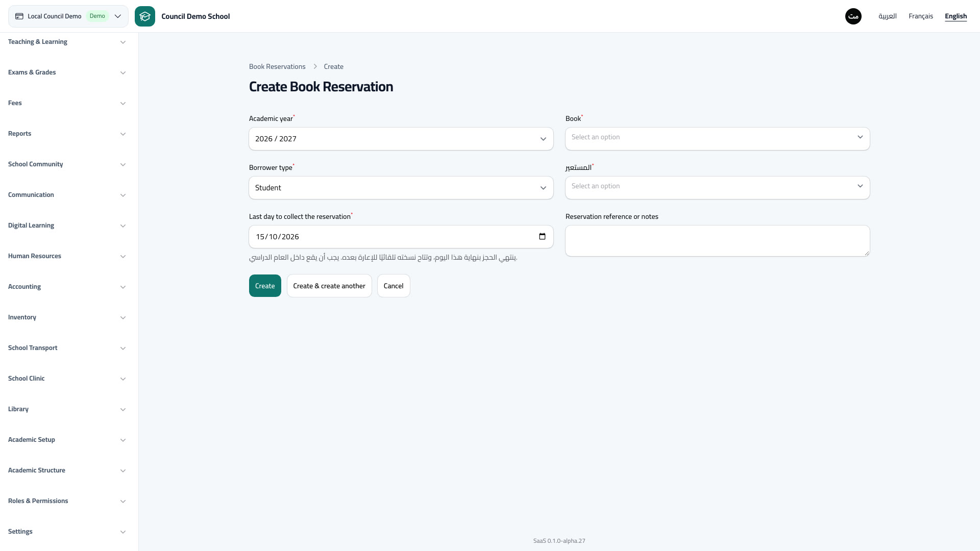Click Create & create another button
980x551 pixels.
329,286
